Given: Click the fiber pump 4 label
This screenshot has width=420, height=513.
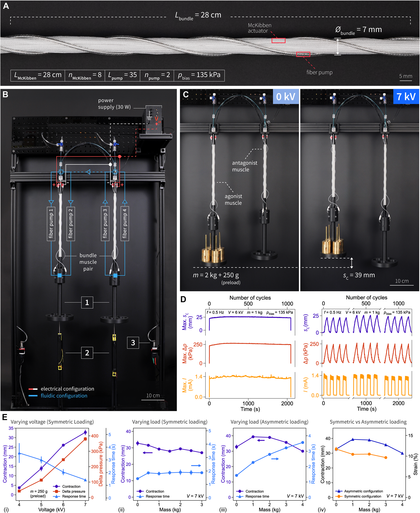Looking at the screenshot, I should click(125, 224).
